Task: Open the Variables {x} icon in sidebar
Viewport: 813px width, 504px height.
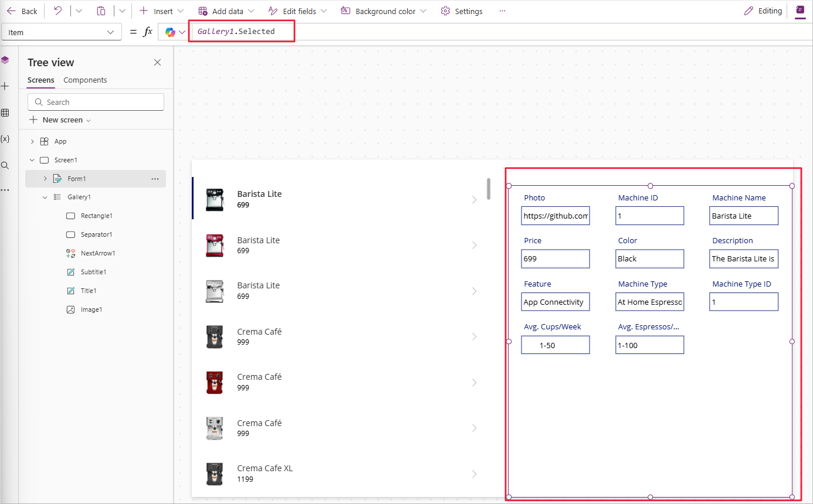Action: pyautogui.click(x=5, y=139)
